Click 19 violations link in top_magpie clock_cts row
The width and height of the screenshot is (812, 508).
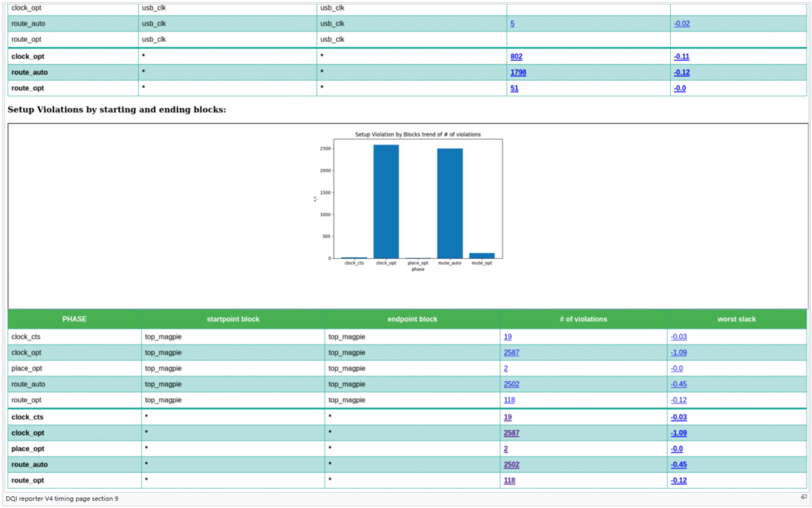pos(507,337)
